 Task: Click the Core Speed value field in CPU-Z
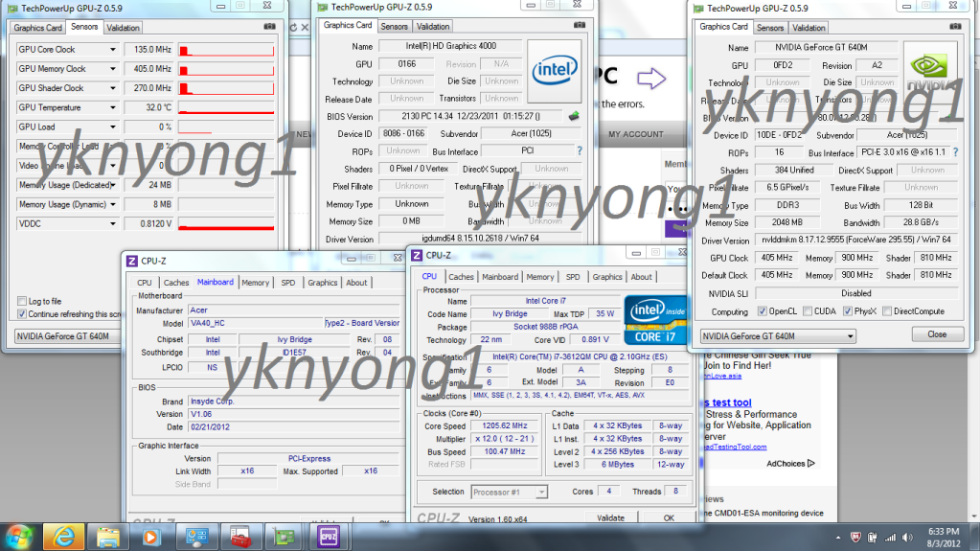point(505,425)
